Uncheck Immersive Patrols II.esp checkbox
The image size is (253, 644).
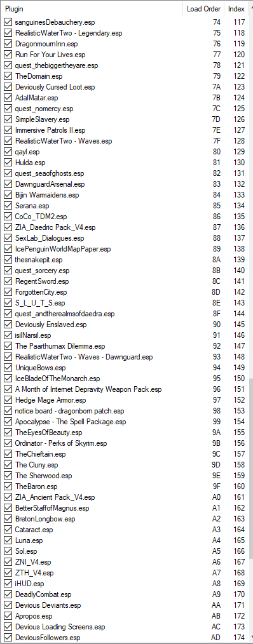8,130
